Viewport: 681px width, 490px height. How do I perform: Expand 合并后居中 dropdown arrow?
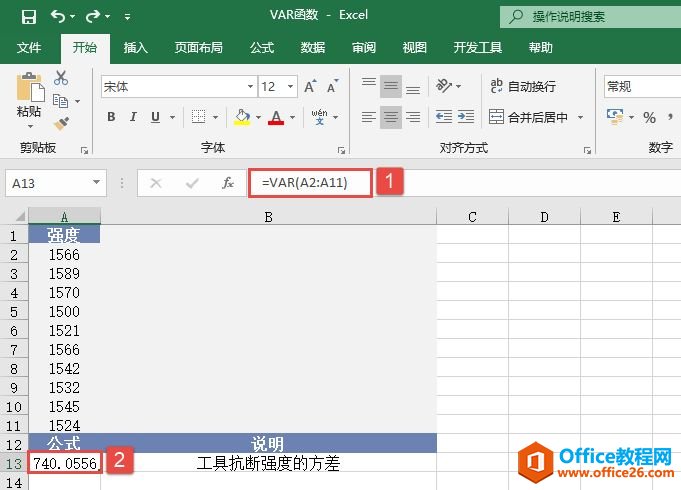[580, 117]
